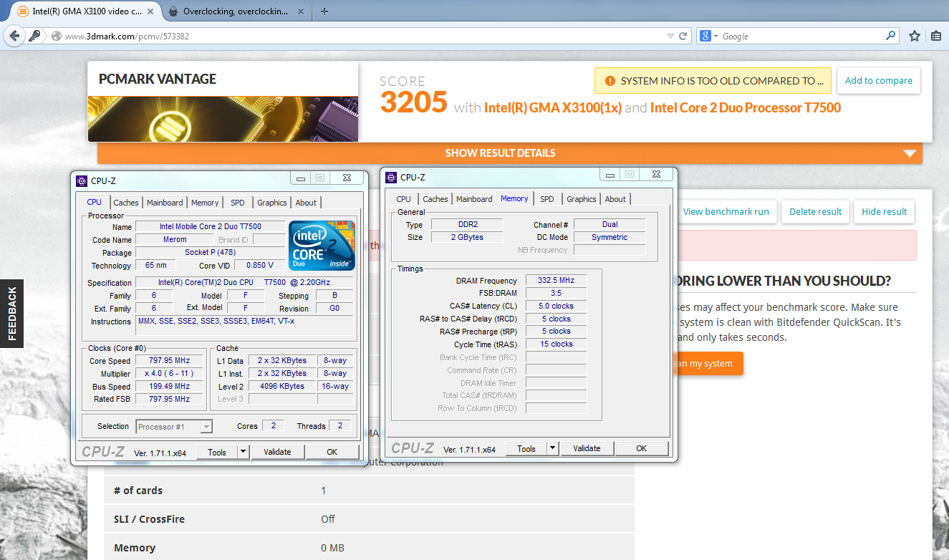Click the Intel Core 2 Duo logo
This screenshot has width=949, height=560.
(x=322, y=246)
